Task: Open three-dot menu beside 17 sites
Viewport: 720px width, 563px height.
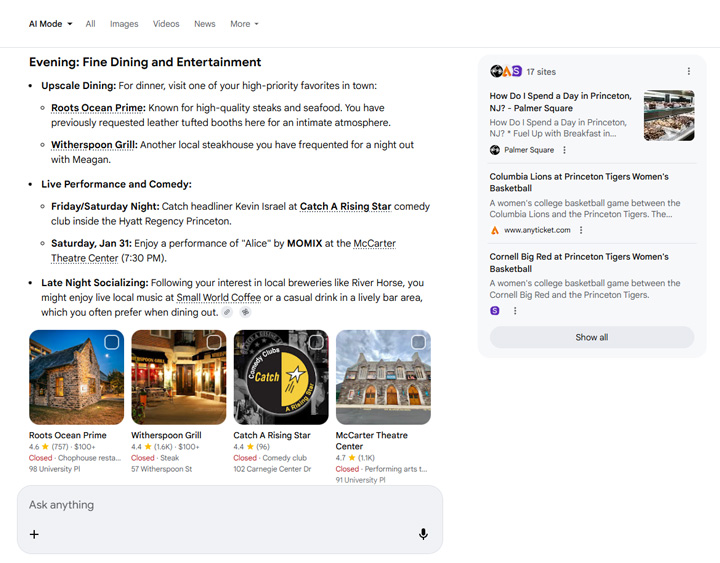Action: [689, 71]
